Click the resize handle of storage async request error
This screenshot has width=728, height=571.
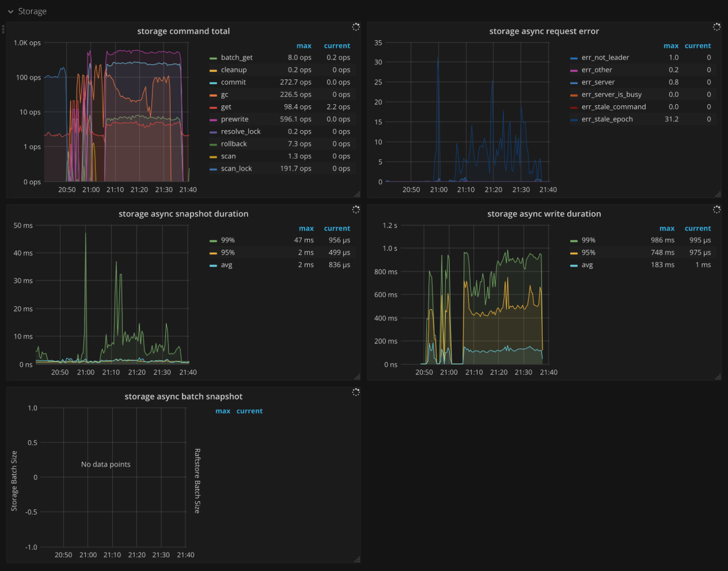click(719, 195)
